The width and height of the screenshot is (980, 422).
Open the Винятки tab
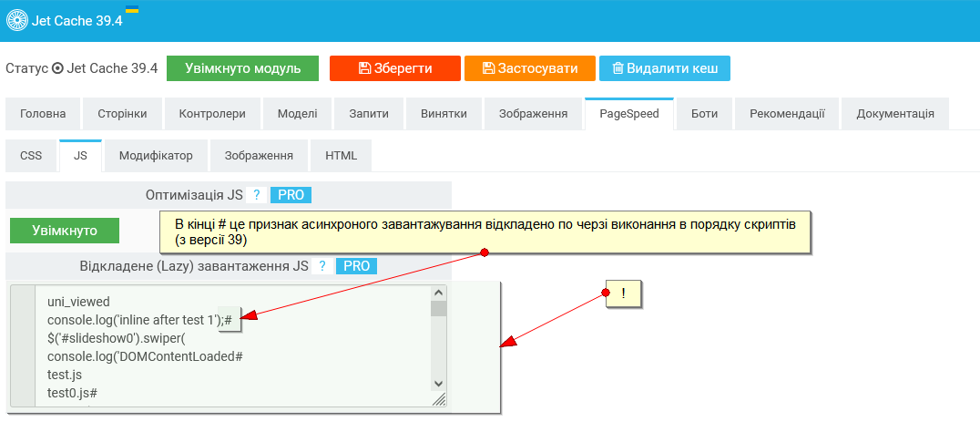click(444, 114)
